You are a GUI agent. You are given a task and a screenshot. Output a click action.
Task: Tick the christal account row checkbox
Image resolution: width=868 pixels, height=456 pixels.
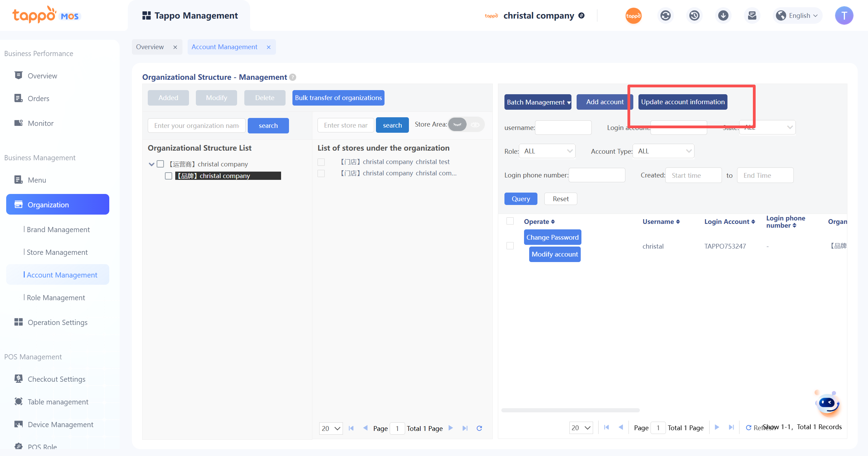click(510, 246)
